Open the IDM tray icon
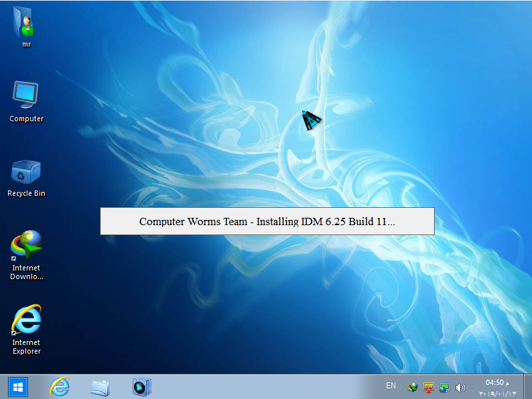Viewport: 532px width, 399px height. pos(412,387)
